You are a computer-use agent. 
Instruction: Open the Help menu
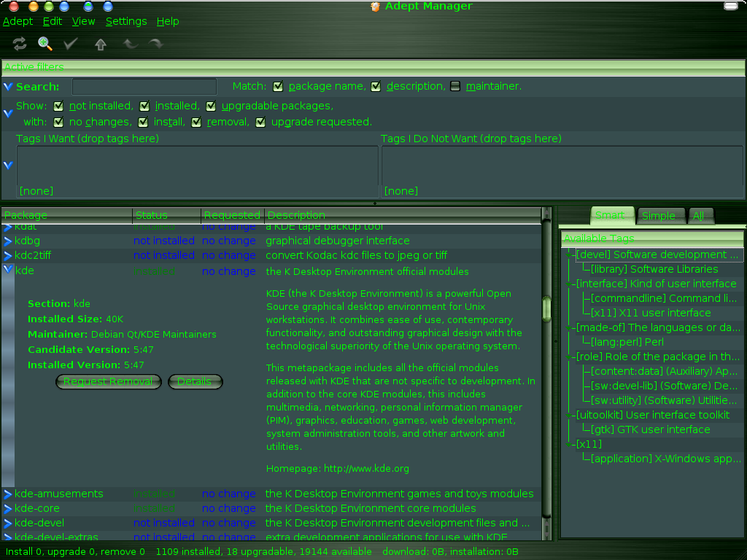coord(168,21)
